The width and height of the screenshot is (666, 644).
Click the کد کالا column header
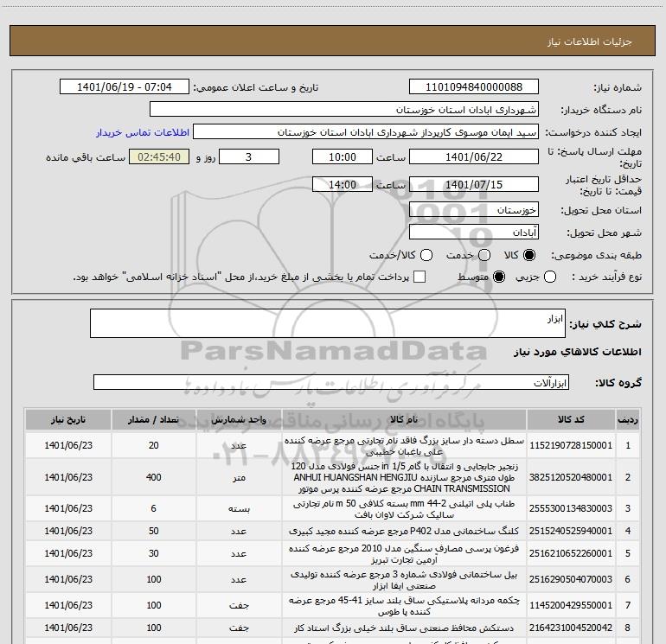click(x=571, y=419)
